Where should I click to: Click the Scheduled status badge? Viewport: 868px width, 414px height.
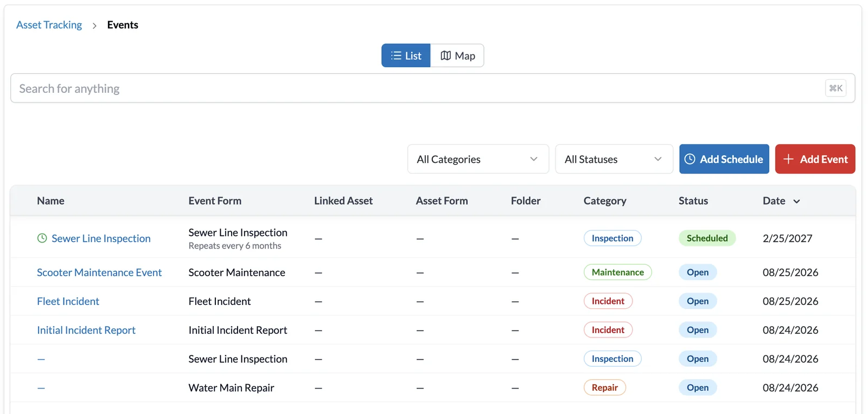(x=707, y=238)
